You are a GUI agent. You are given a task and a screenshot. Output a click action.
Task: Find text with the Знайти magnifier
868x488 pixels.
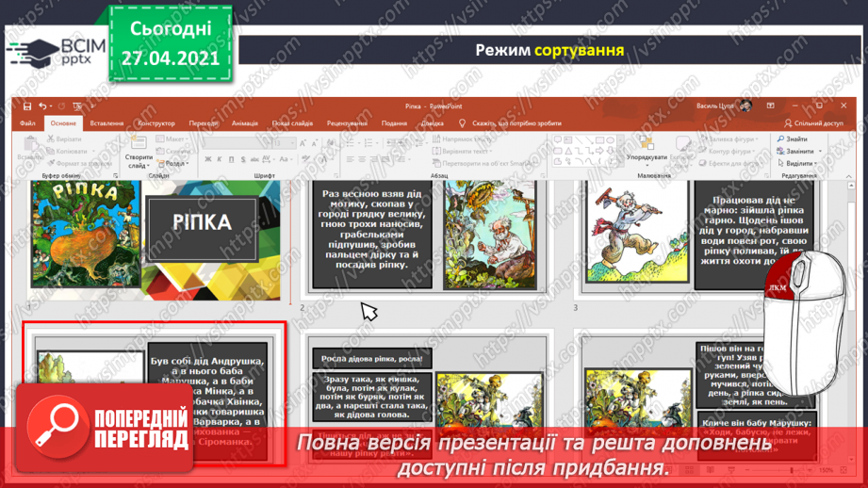pyautogui.click(x=793, y=138)
